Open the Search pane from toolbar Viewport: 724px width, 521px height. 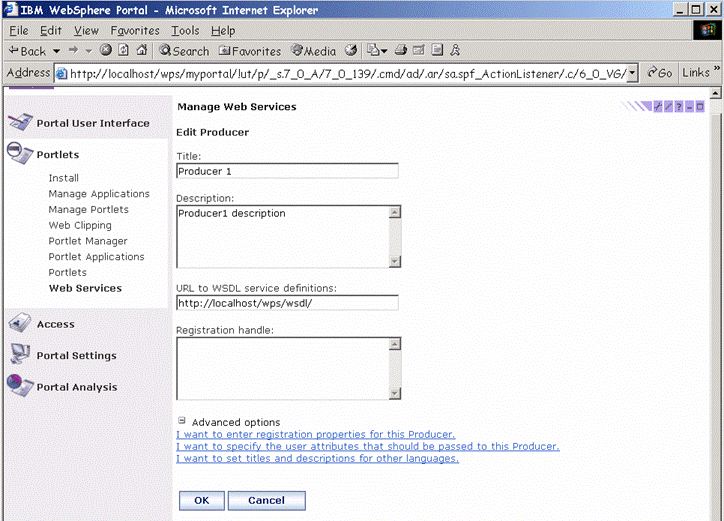[x=184, y=51]
